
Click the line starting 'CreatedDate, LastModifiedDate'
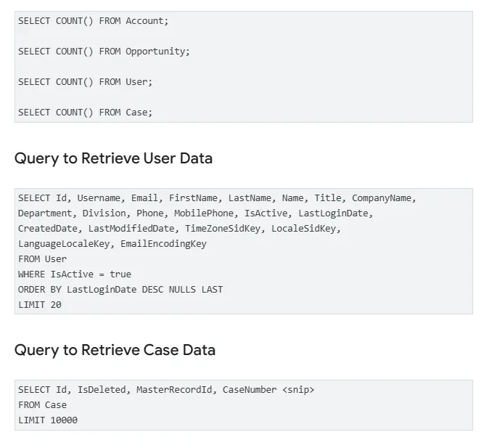point(179,229)
